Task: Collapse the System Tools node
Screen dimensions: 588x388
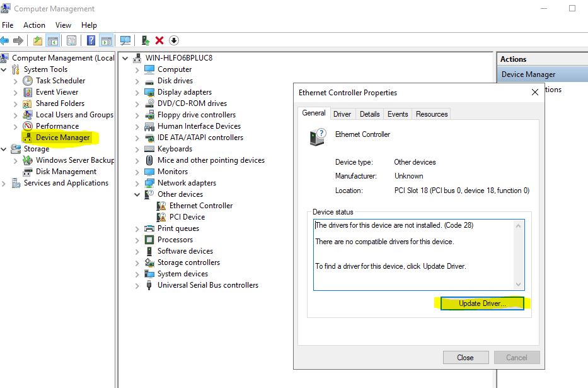Action: tap(4, 69)
